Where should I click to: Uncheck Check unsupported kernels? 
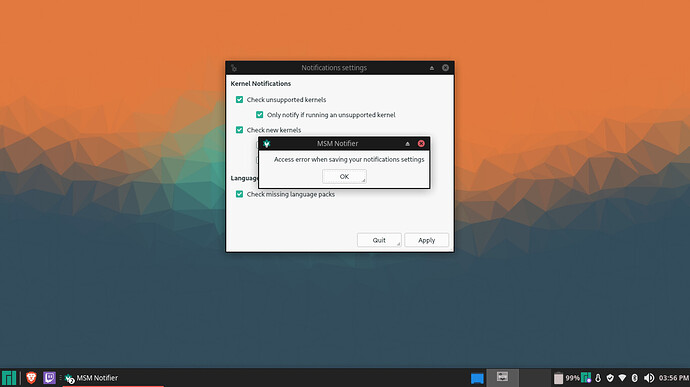click(x=239, y=100)
